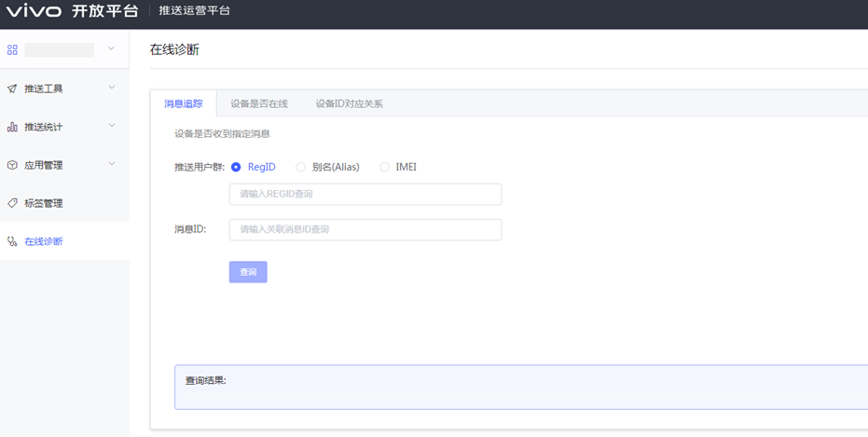Select the IMEI radio button
Image resolution: width=868 pixels, height=437 pixels.
click(384, 167)
